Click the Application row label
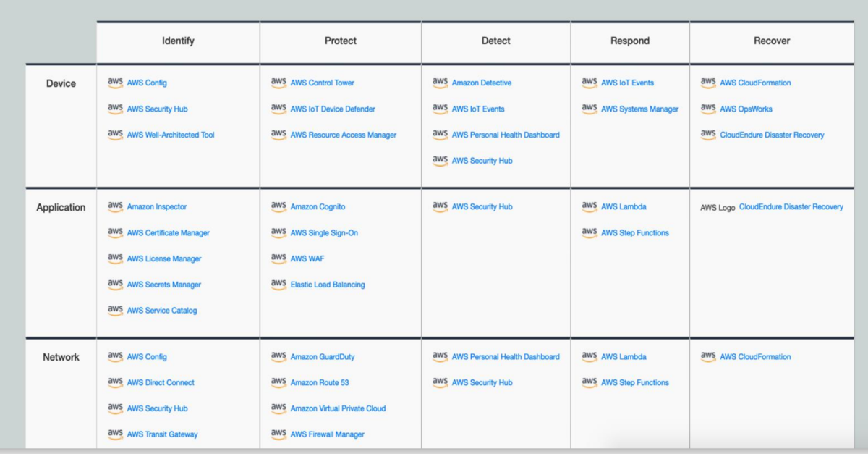868x454 pixels. coord(61,207)
